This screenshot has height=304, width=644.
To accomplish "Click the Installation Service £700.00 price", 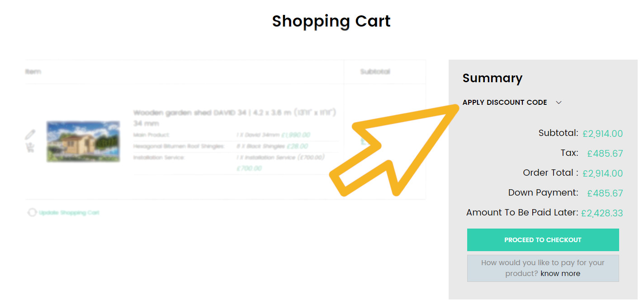I will pyautogui.click(x=249, y=168).
